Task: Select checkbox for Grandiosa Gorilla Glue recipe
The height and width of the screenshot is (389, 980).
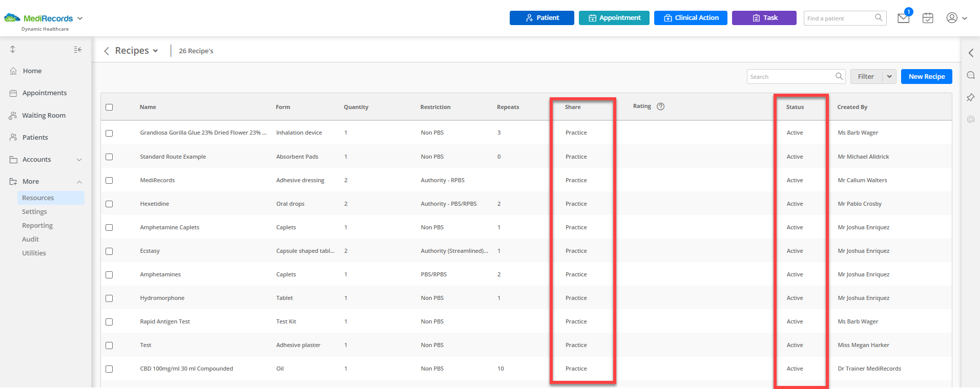Action: (x=109, y=133)
